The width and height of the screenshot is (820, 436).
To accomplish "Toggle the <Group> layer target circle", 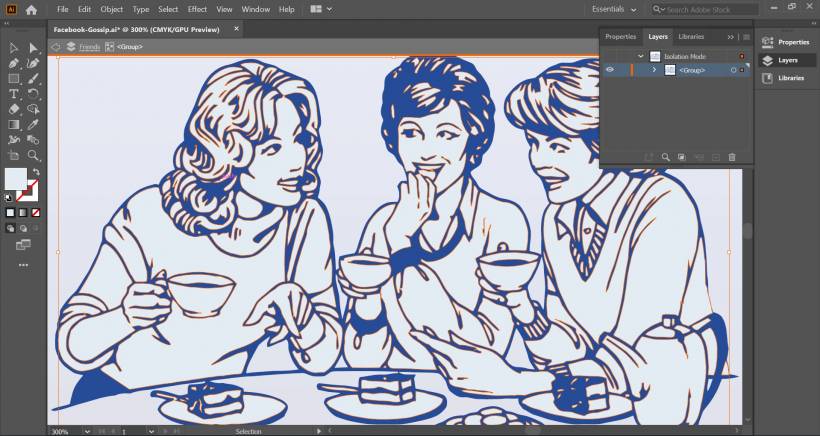I will 733,70.
